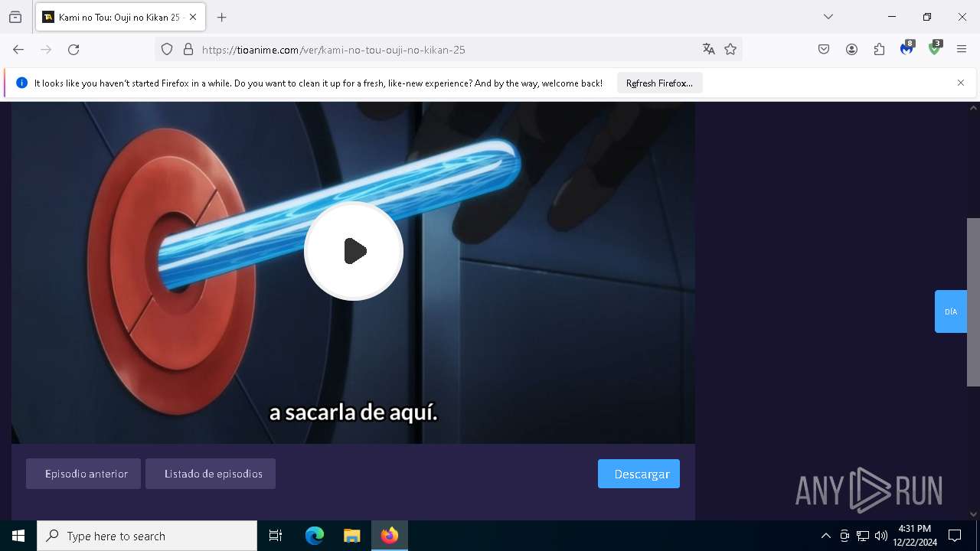Click the Meet Now tray icon

click(x=844, y=536)
